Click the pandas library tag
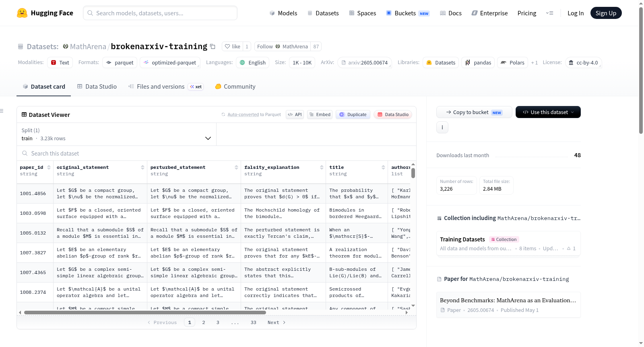 click(x=478, y=62)
